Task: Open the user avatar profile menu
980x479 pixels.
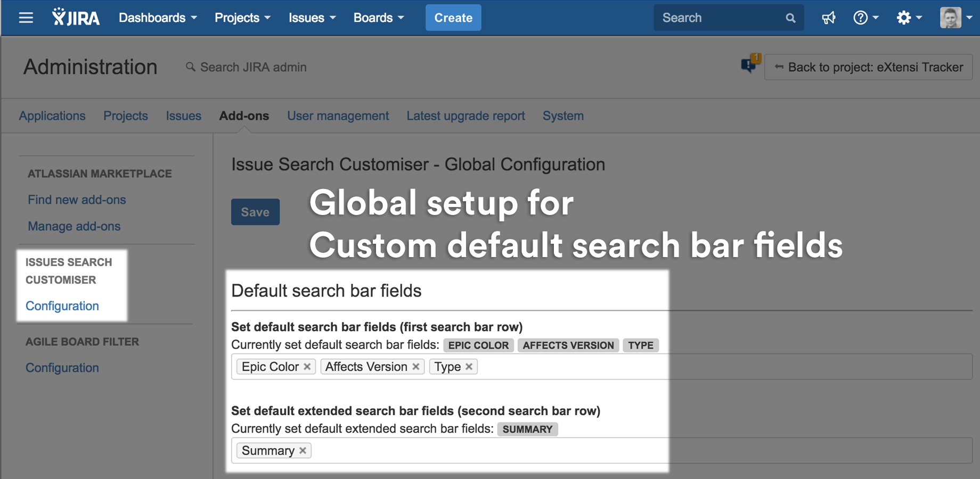Action: tap(956, 18)
